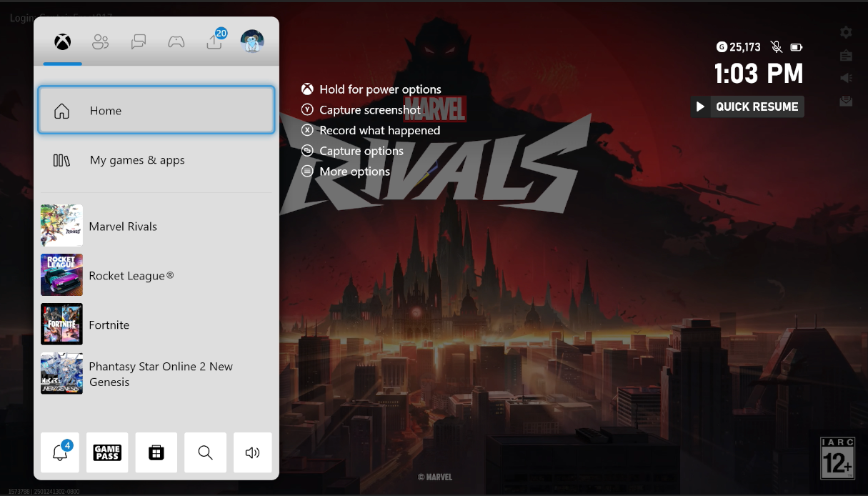
Task: Toggle the microphone mute indicator
Action: (777, 46)
